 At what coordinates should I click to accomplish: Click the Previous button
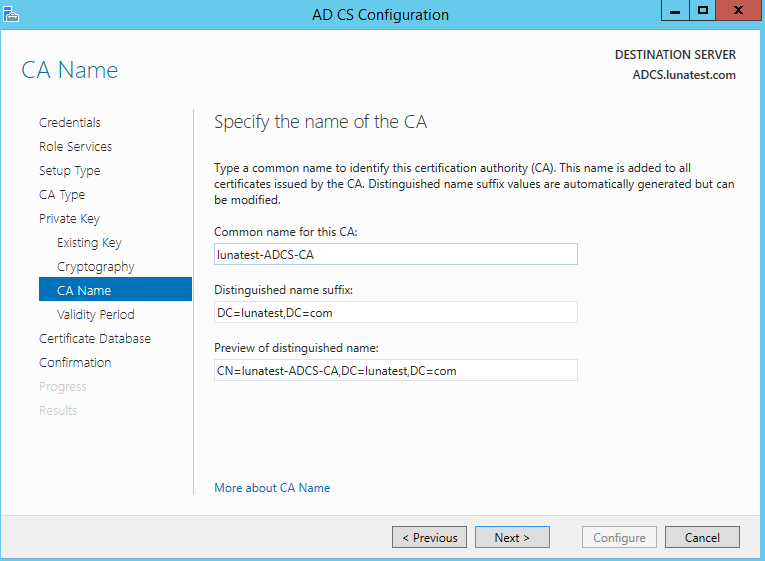point(429,537)
